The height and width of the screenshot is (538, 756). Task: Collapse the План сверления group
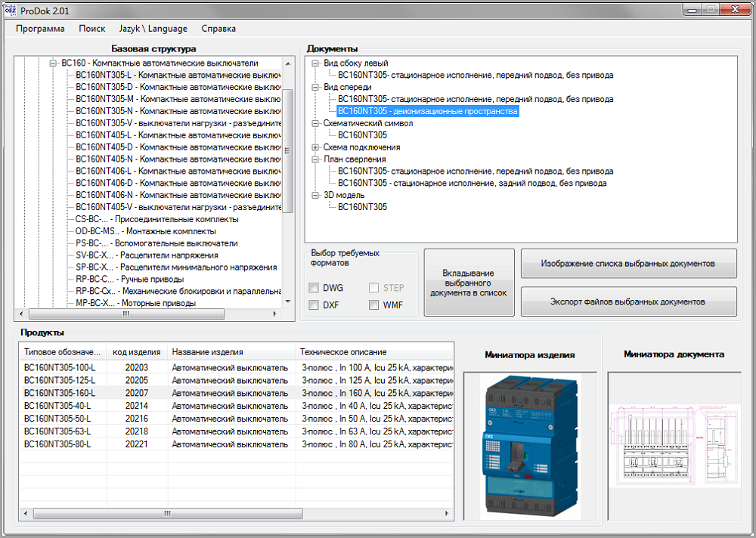click(x=315, y=159)
